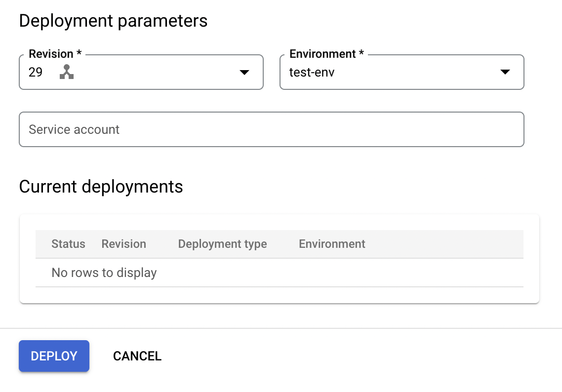Click the Revision table column header

(123, 244)
